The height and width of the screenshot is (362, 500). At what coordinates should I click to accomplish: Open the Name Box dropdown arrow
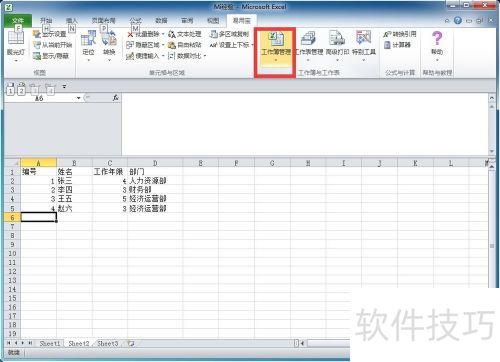coord(79,98)
